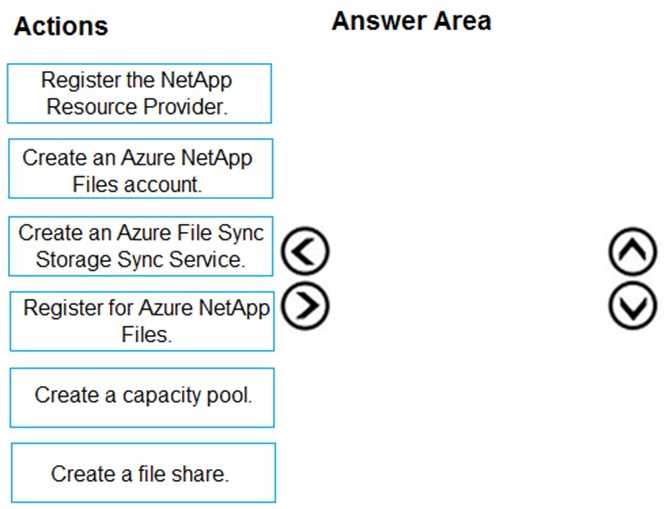Select "Create an Azure NetApp Files account"
666x509 pixels.
click(x=140, y=169)
